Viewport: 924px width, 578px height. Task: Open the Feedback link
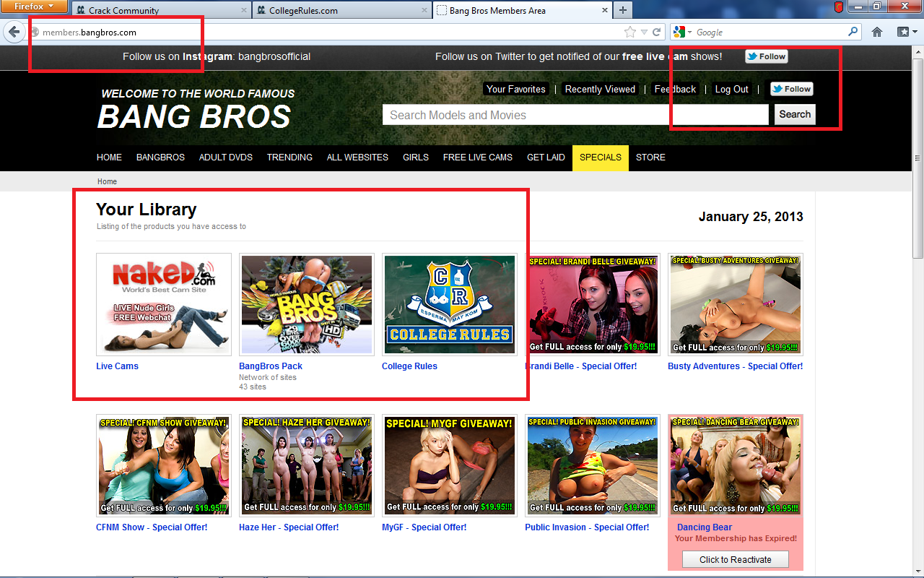pos(675,89)
